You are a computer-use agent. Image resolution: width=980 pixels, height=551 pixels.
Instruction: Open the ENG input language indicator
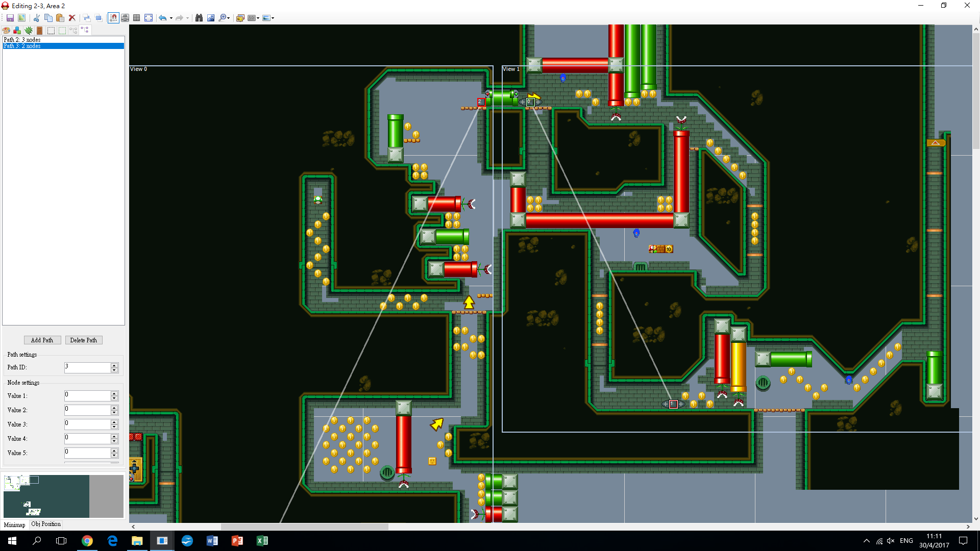906,541
